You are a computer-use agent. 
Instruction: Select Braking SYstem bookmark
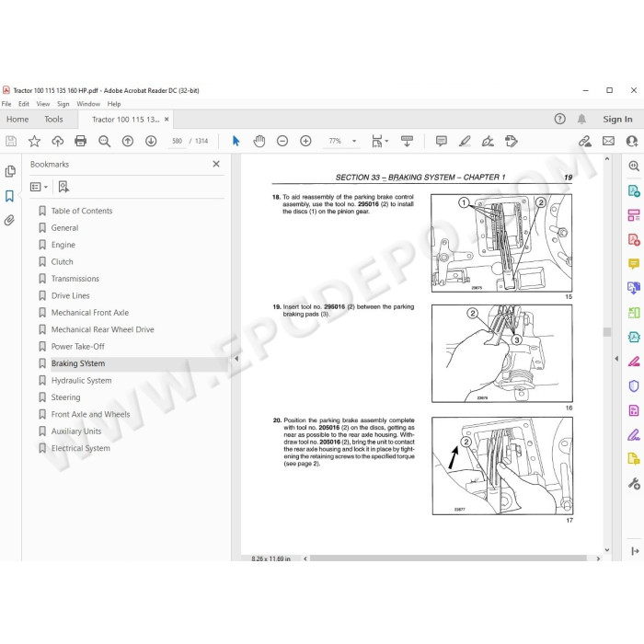(78, 363)
